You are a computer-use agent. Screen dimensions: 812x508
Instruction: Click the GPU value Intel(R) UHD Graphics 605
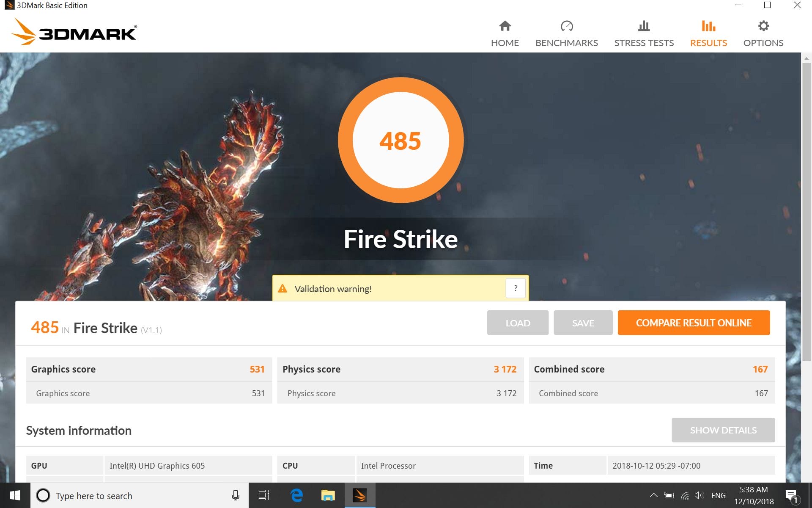(157, 466)
